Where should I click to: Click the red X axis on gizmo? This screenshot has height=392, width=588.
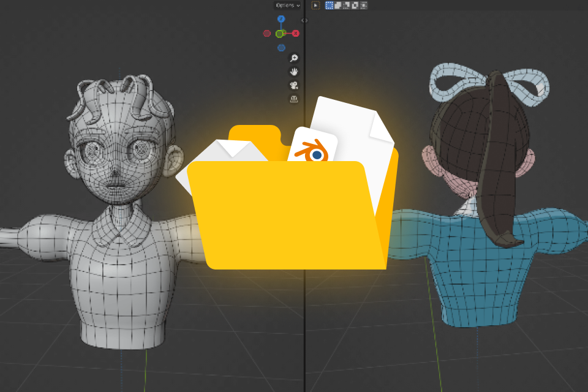coord(295,34)
